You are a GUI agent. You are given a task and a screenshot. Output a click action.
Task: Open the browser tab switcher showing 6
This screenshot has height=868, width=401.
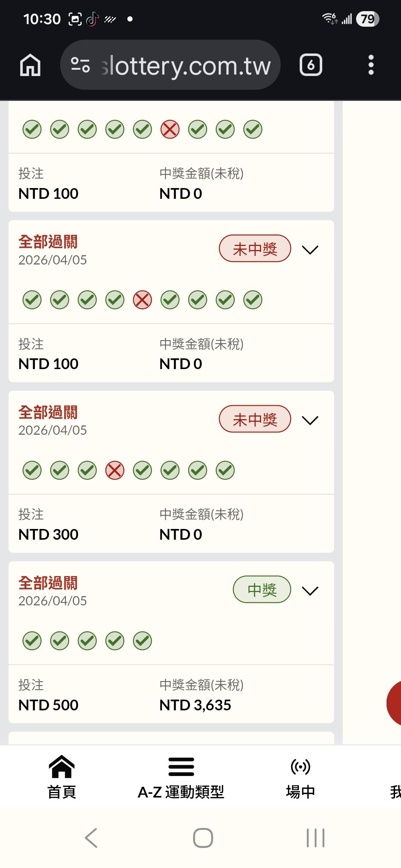311,65
